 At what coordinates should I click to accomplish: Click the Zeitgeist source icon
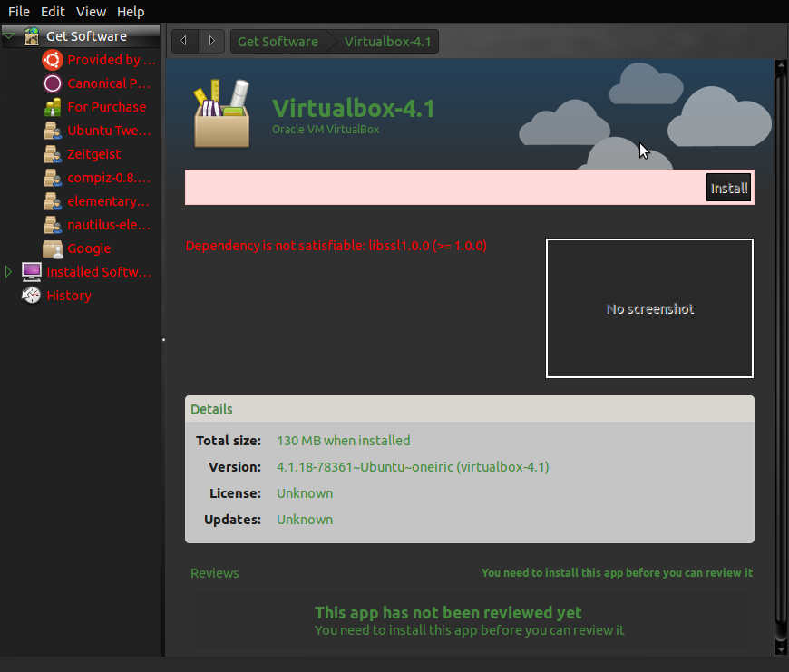point(53,154)
